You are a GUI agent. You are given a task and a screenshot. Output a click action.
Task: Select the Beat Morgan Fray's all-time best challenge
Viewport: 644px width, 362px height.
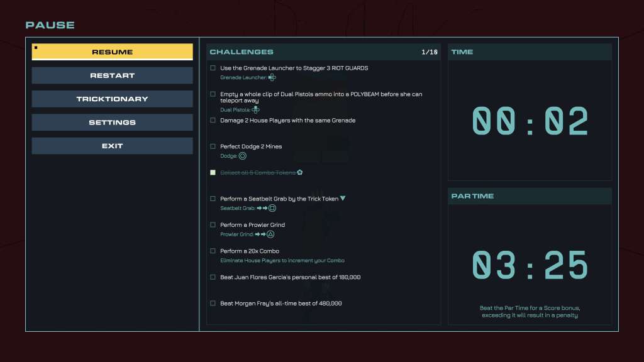coord(280,304)
